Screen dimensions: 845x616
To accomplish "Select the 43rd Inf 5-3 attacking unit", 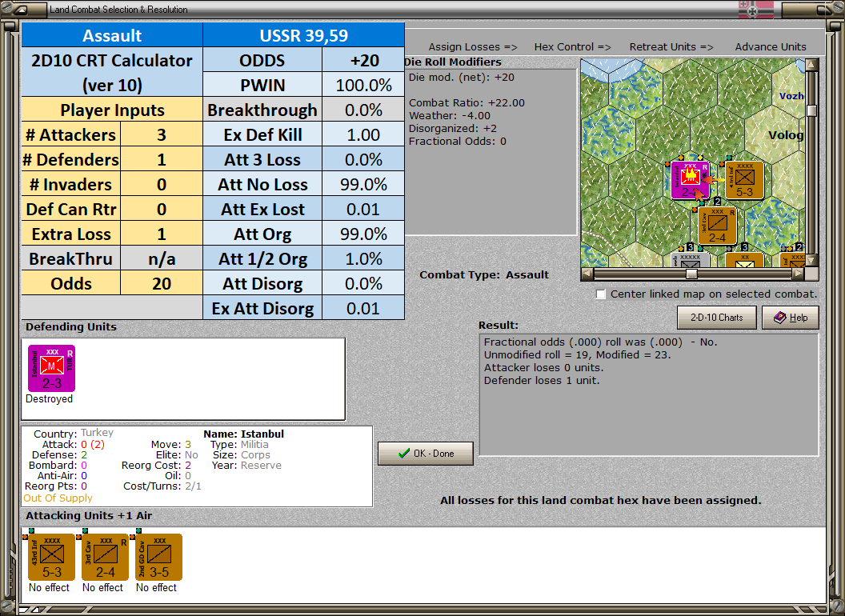I will click(52, 557).
